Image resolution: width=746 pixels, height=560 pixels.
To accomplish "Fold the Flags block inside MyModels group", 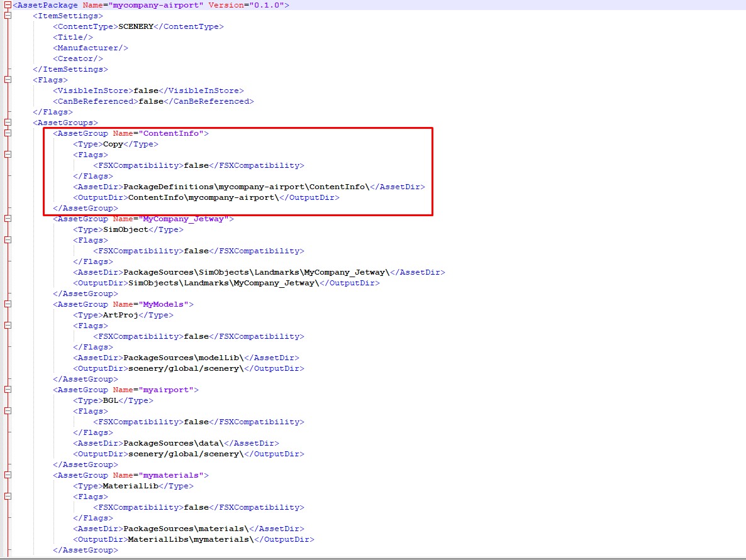I will point(8,326).
